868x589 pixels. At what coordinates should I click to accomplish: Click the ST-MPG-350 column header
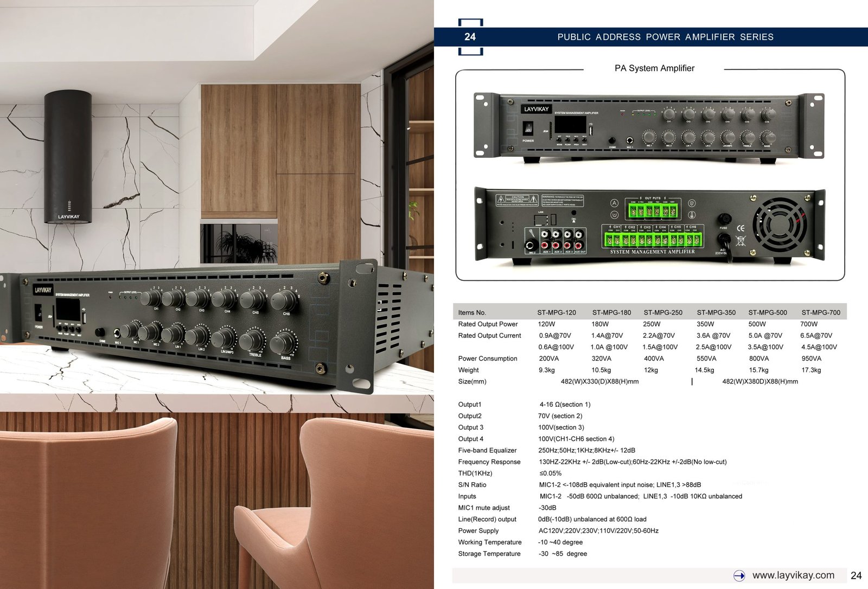point(716,312)
